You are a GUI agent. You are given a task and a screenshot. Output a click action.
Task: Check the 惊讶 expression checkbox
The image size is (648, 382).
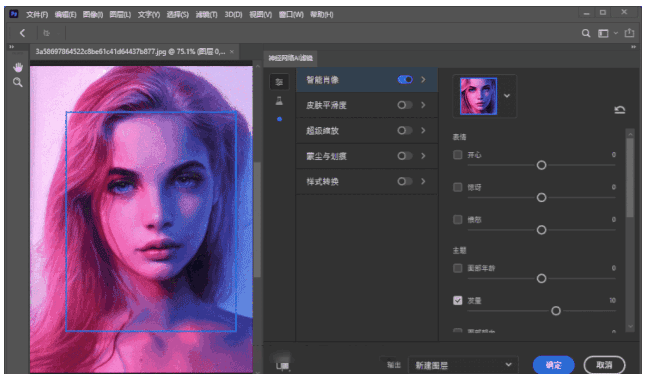[x=457, y=187]
